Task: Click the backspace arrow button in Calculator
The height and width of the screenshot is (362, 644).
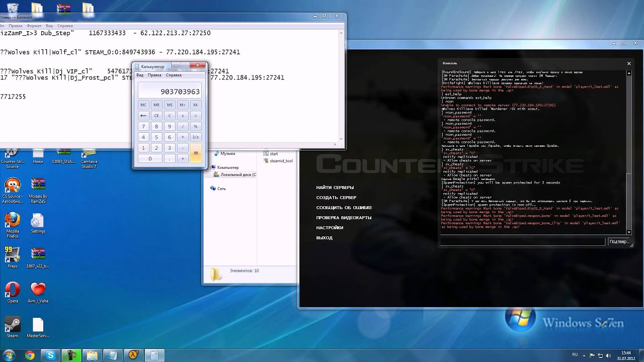Action: 143,116
